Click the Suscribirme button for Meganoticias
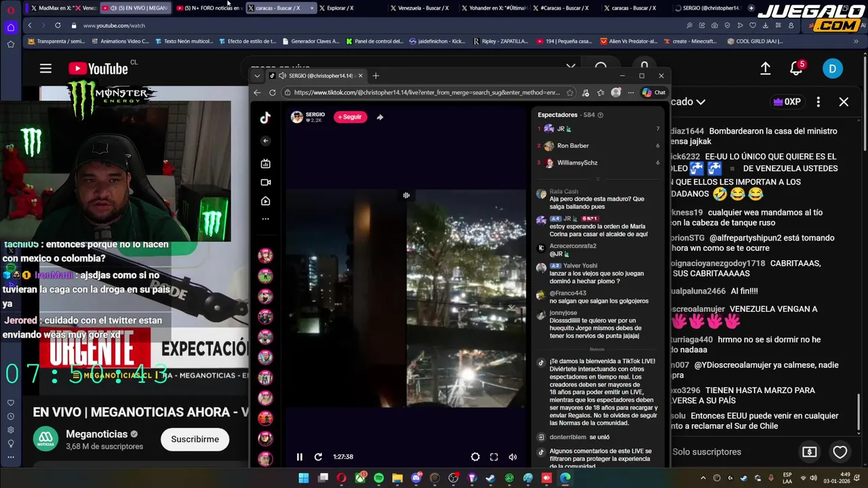This screenshot has width=868, height=488. click(195, 439)
